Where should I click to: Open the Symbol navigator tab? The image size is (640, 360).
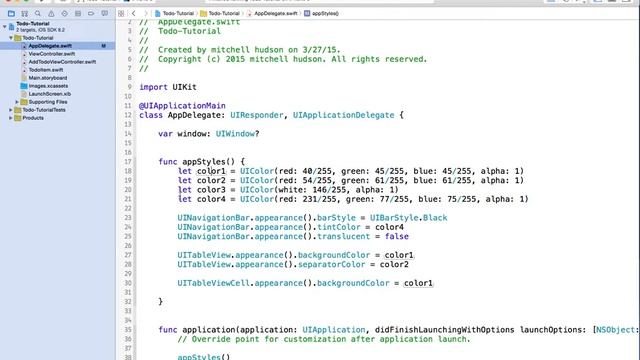click(24, 13)
